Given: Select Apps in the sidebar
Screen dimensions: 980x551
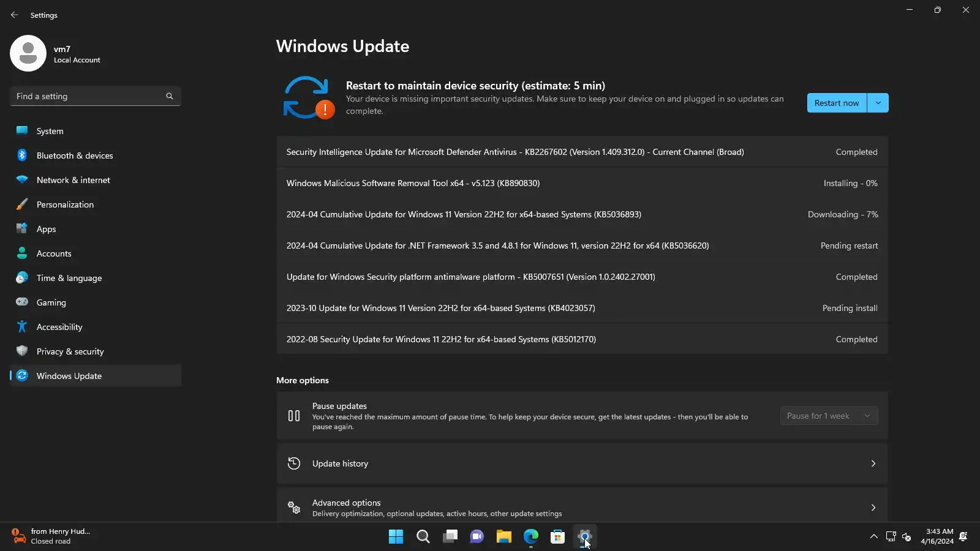Looking at the screenshot, I should (96, 229).
